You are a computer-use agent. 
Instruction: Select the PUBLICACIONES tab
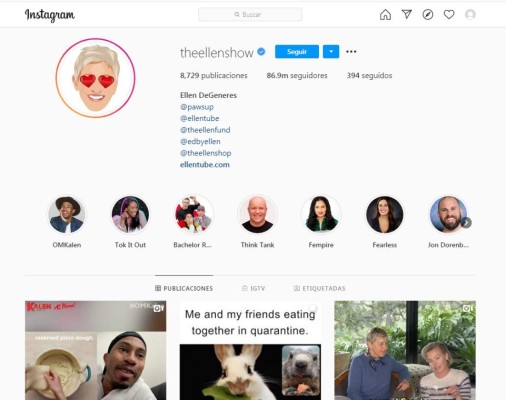click(x=184, y=288)
